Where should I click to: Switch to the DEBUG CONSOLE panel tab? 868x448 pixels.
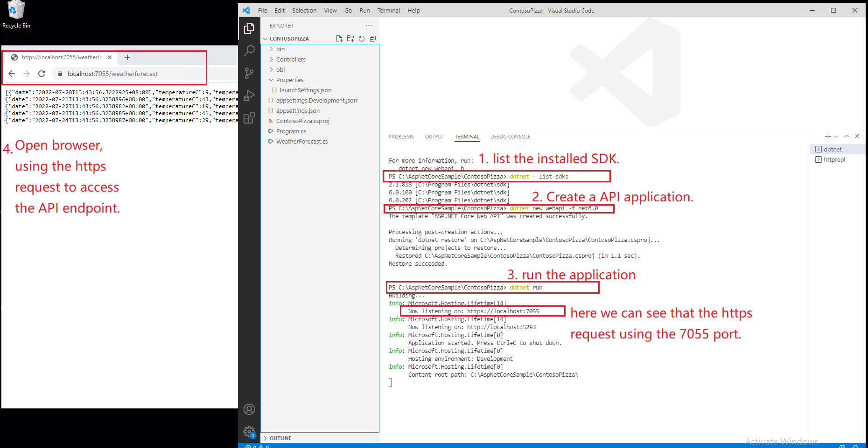click(511, 137)
